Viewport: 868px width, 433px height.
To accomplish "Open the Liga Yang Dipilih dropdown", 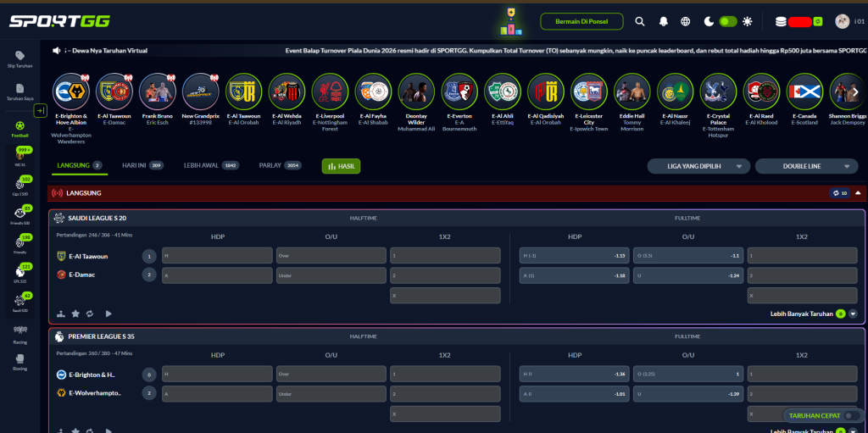I will (x=698, y=166).
